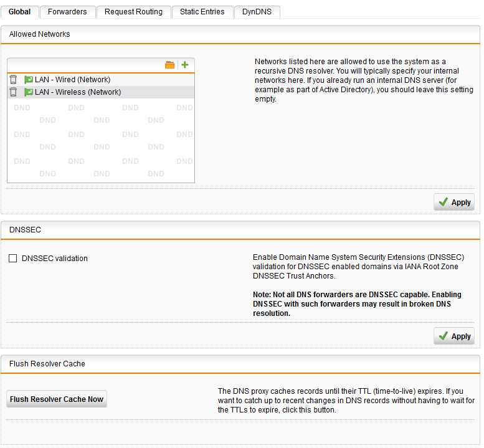Delete LAN - Wireless with trash icon

pos(13,92)
